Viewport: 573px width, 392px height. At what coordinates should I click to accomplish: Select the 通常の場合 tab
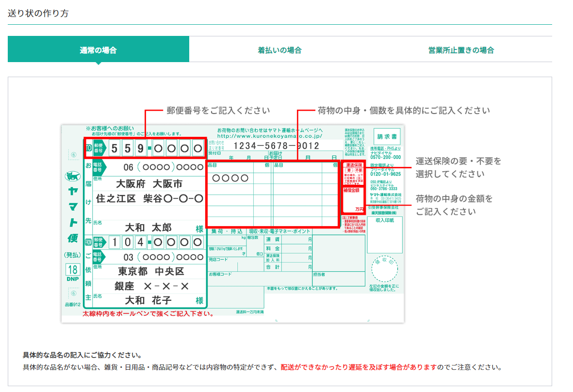coord(98,50)
